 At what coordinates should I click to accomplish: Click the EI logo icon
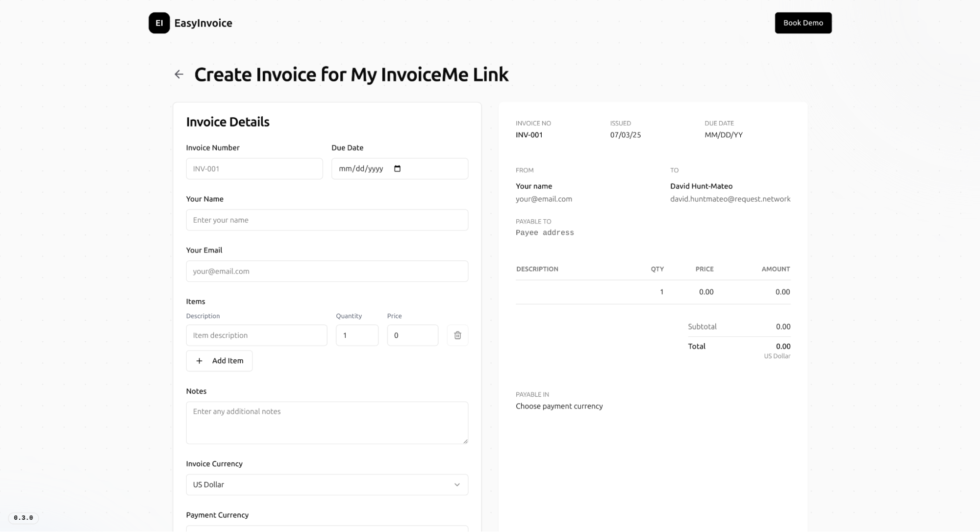pos(159,23)
